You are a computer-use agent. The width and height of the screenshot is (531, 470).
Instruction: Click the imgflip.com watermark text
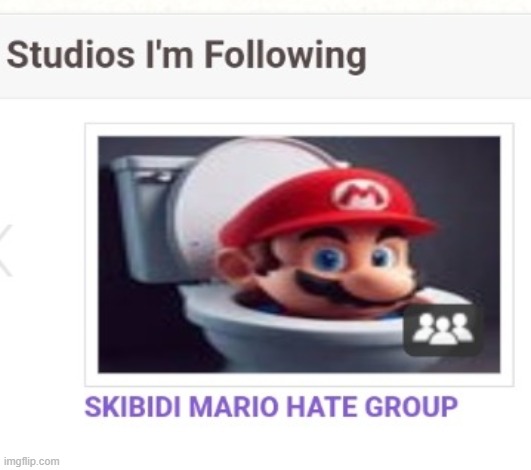pos(31,462)
